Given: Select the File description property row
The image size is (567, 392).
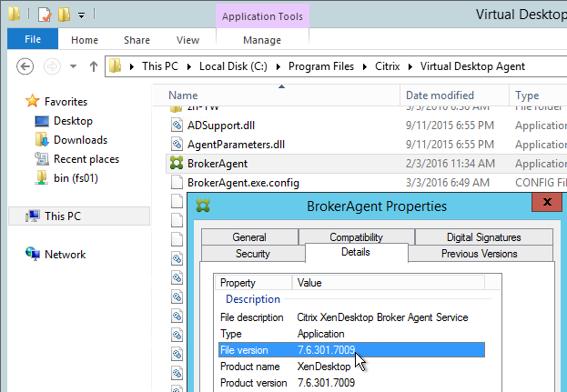Looking at the screenshot, I should click(x=351, y=317).
